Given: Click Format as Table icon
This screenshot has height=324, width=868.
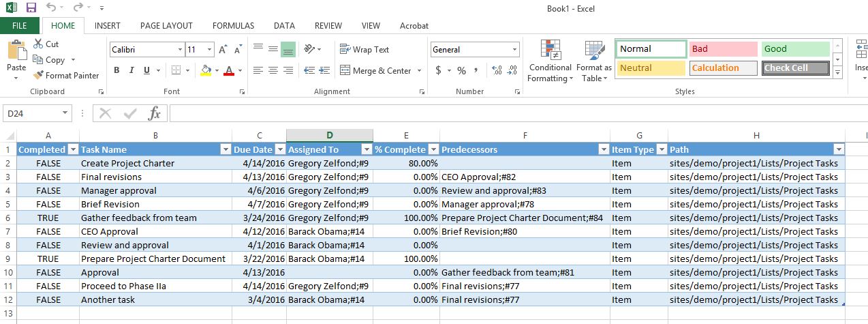Looking at the screenshot, I should click(x=594, y=61).
